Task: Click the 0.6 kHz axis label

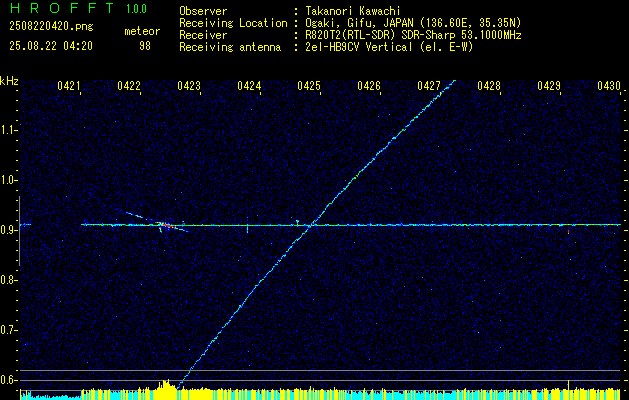Action: [8, 380]
